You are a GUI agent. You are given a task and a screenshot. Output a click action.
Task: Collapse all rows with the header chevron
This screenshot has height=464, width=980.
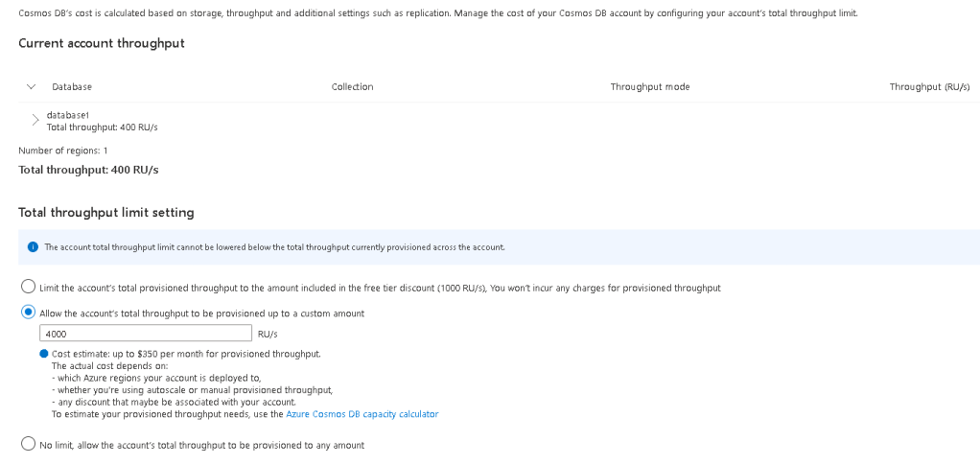[x=32, y=87]
